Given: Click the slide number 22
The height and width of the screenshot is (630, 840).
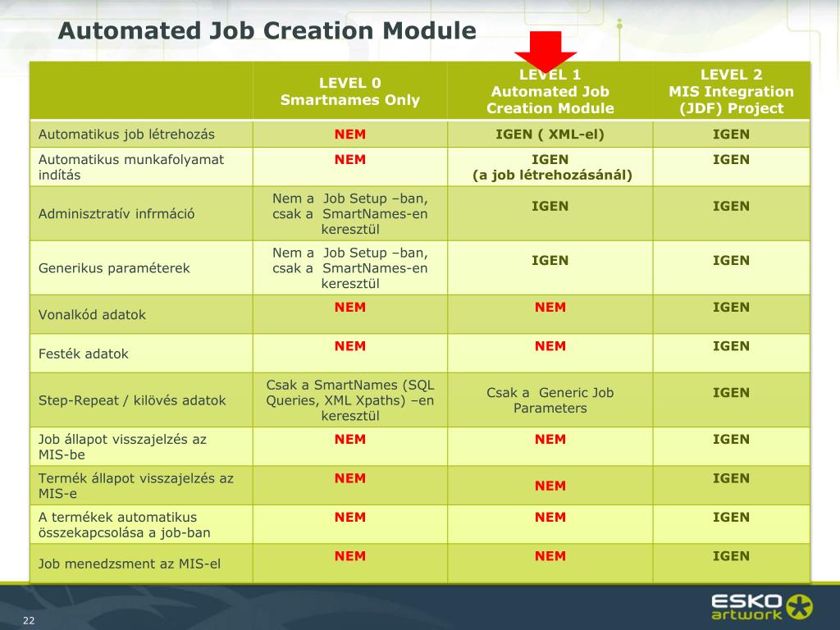Looking at the screenshot, I should [29, 621].
